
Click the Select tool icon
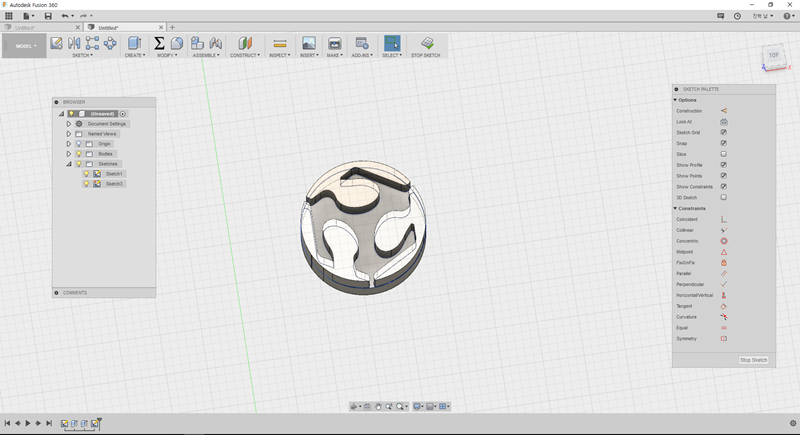tap(392, 43)
